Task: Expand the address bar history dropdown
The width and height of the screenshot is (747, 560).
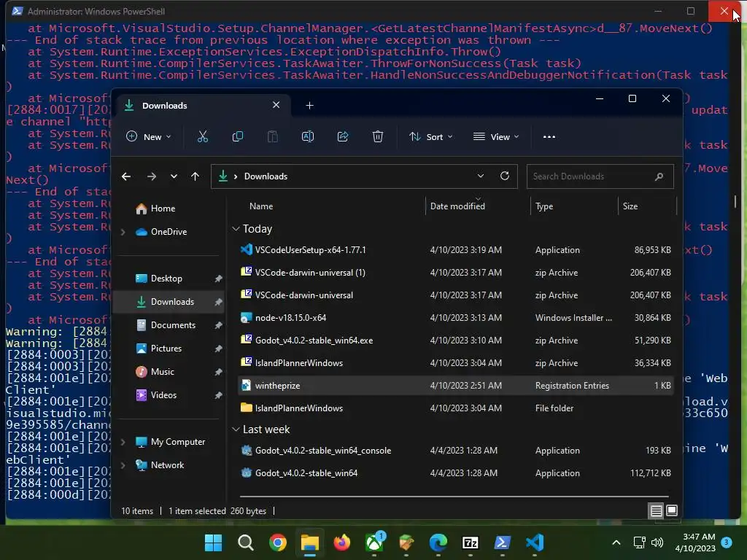Action: click(x=481, y=176)
